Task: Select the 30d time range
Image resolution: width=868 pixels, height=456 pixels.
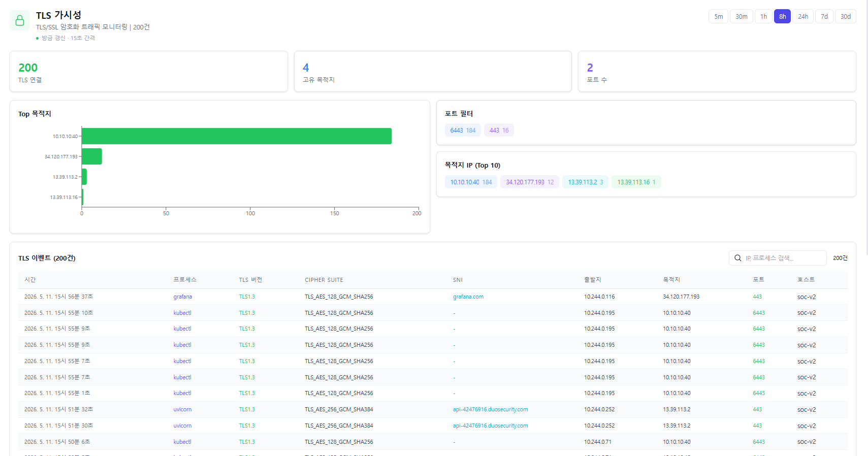Action: pos(846,16)
